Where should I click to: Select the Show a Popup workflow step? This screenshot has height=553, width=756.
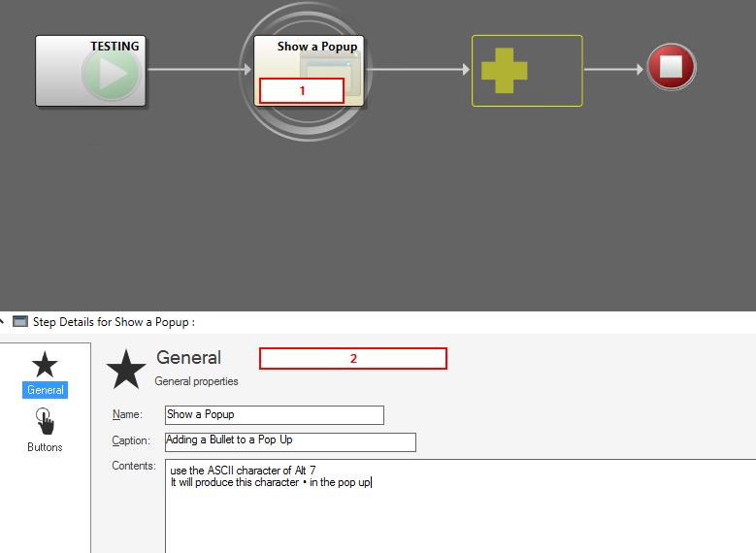coord(308,58)
